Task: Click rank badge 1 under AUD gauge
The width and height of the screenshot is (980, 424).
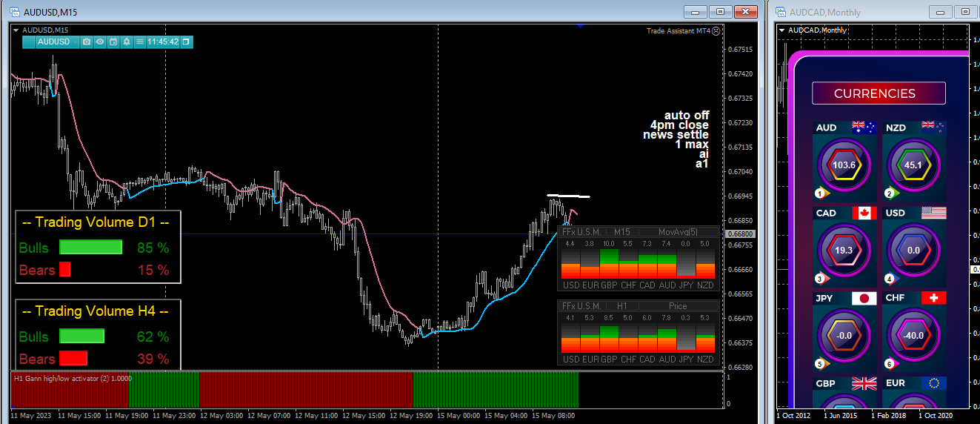Action: pyautogui.click(x=821, y=193)
